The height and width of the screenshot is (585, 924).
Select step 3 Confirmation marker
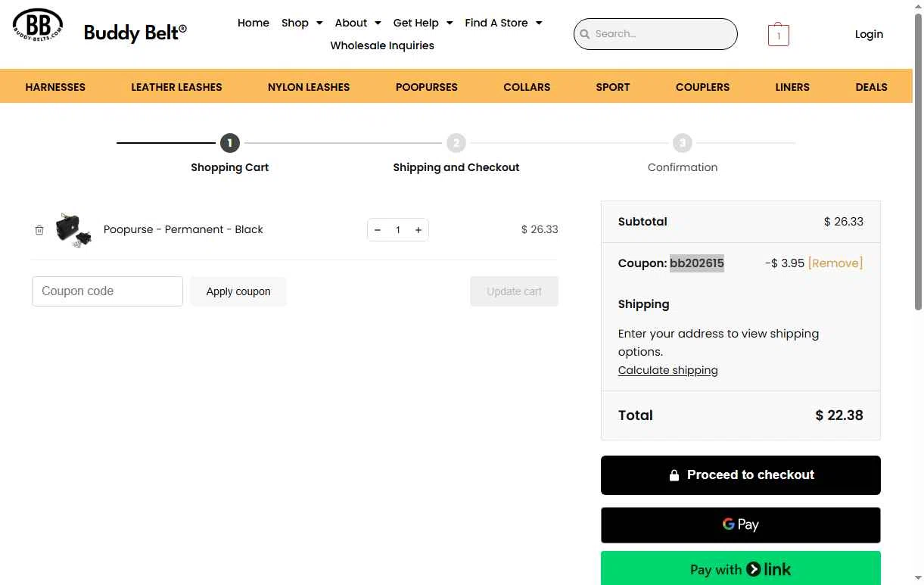click(683, 143)
